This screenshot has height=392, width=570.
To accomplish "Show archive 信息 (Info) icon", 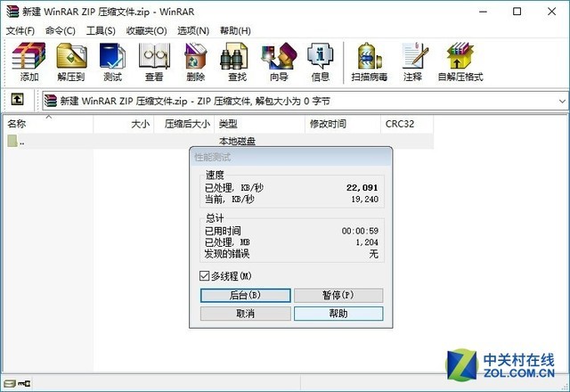I will coord(321,61).
